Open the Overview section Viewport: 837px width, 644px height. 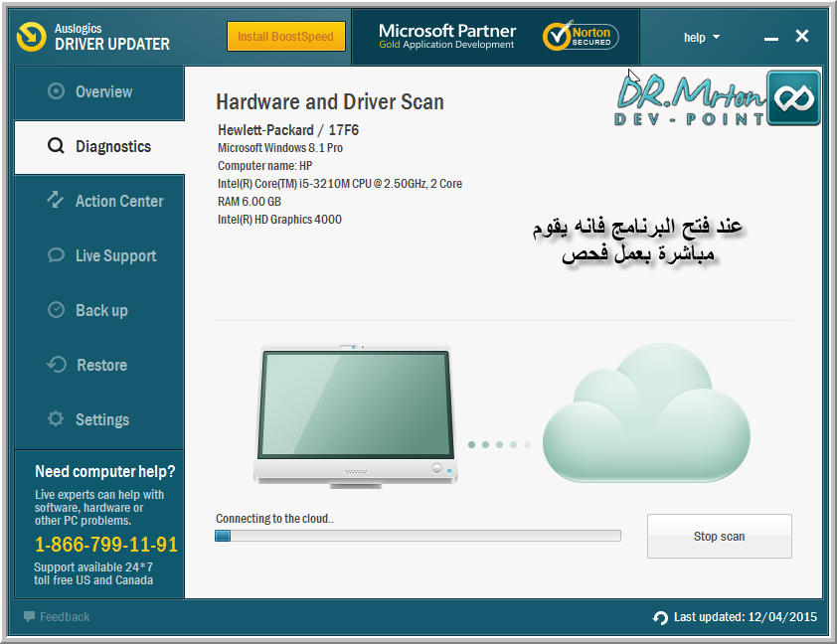tap(99, 91)
